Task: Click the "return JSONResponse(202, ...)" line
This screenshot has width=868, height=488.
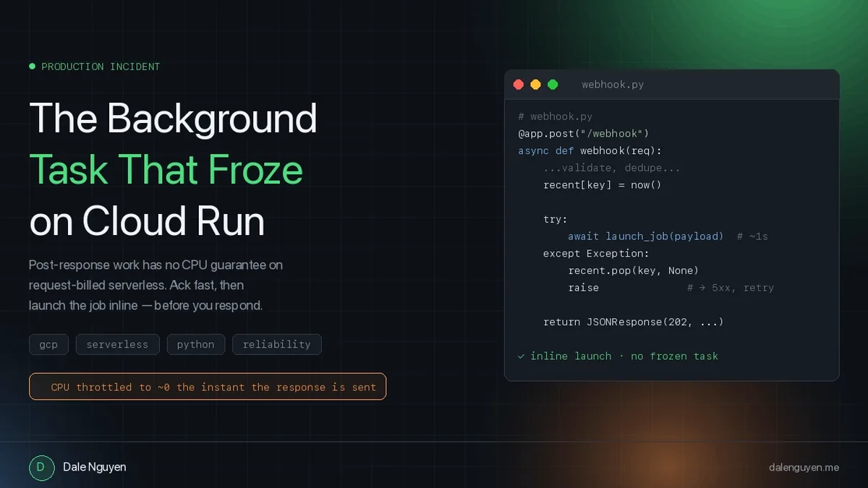Action: coord(634,322)
